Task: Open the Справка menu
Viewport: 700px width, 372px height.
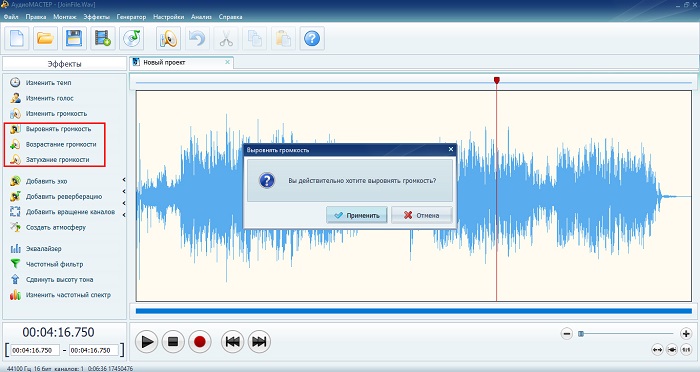Action: click(x=230, y=17)
